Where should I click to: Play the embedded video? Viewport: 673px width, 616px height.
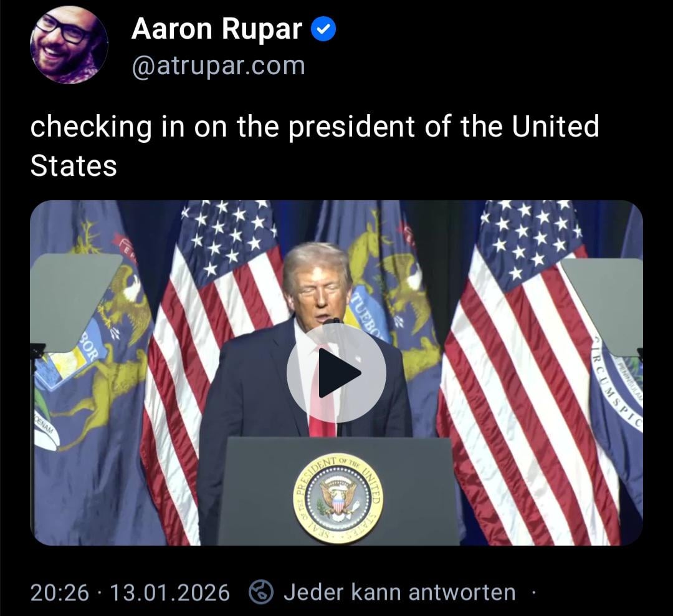point(336,373)
